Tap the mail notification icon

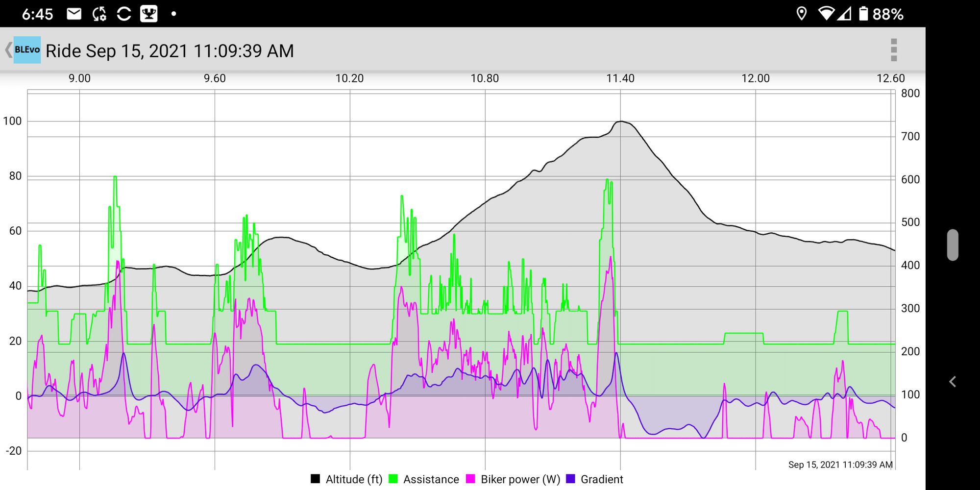pos(74,14)
